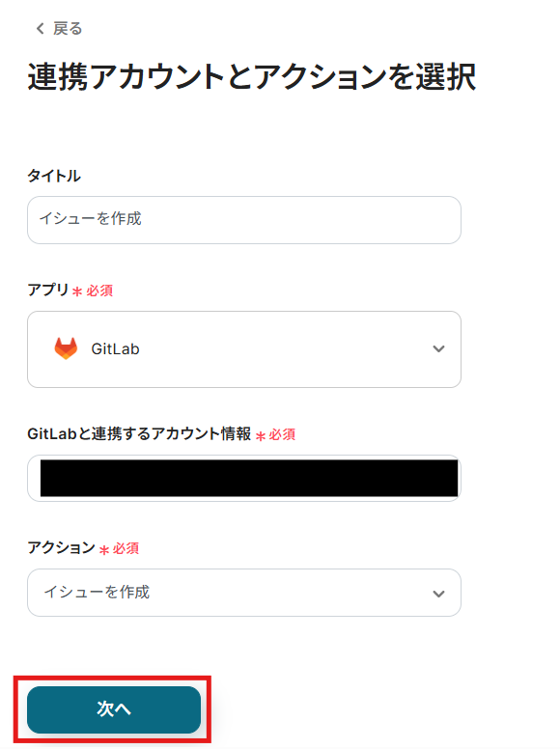This screenshot has width=560, height=749.
Task: Click the 必須 marker beside アプリ
Action: pyautogui.click(x=99, y=291)
